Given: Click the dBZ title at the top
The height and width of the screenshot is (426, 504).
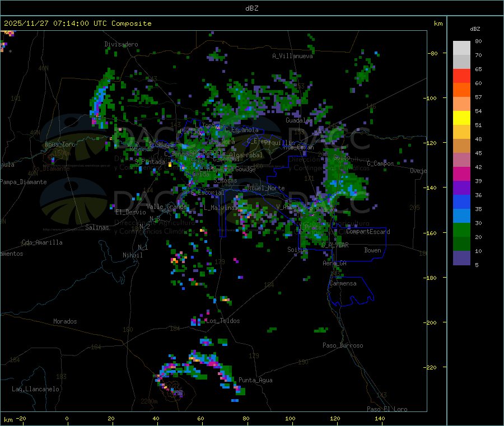Looking at the screenshot, I should coord(251,8).
